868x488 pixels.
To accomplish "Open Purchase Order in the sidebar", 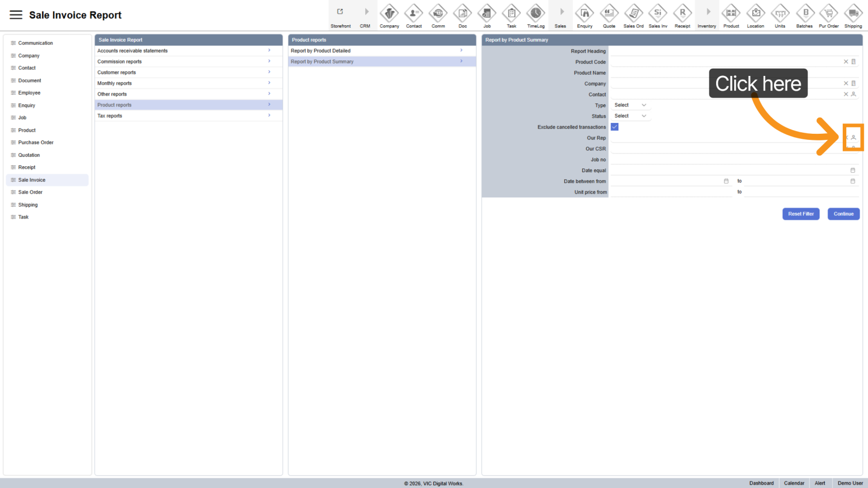I will click(36, 143).
